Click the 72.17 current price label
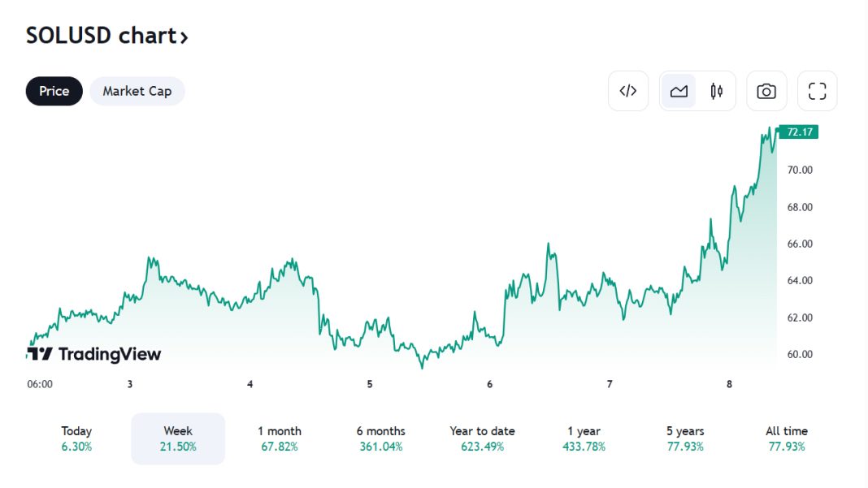 tap(800, 132)
